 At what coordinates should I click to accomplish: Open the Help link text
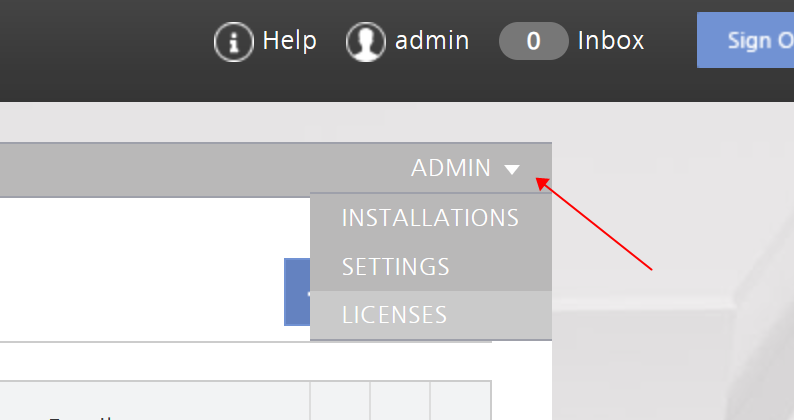click(x=289, y=41)
